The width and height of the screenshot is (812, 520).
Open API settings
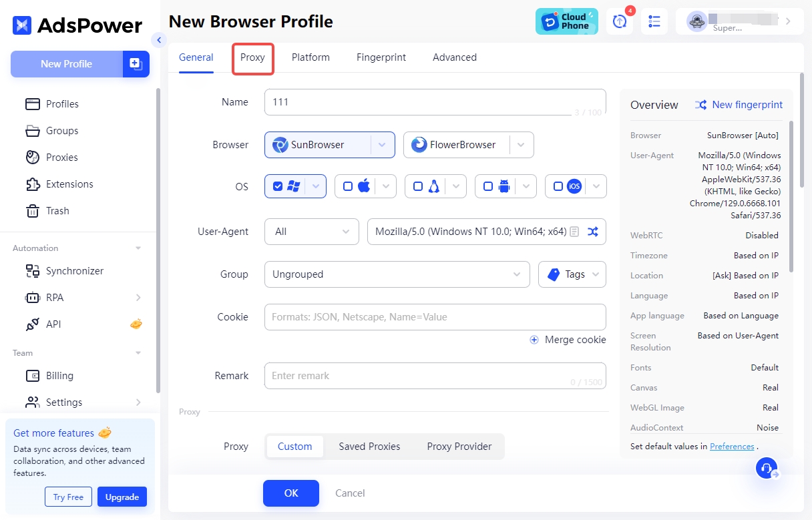(x=53, y=324)
